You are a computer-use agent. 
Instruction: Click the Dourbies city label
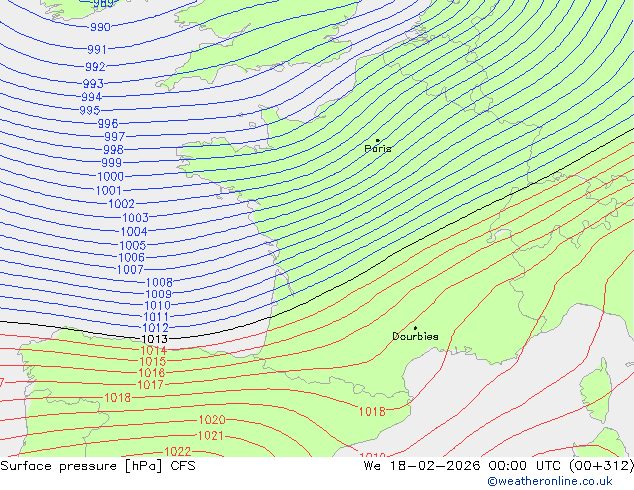coord(415,336)
